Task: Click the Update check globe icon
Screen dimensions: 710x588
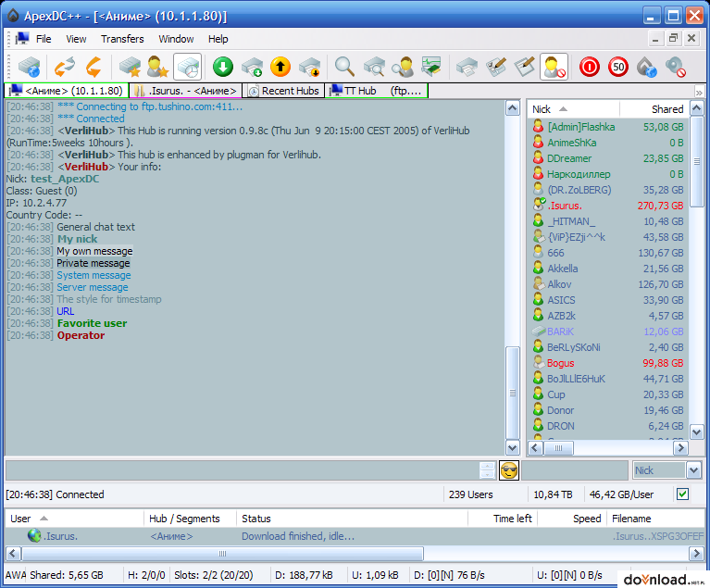Action: pyautogui.click(x=647, y=67)
